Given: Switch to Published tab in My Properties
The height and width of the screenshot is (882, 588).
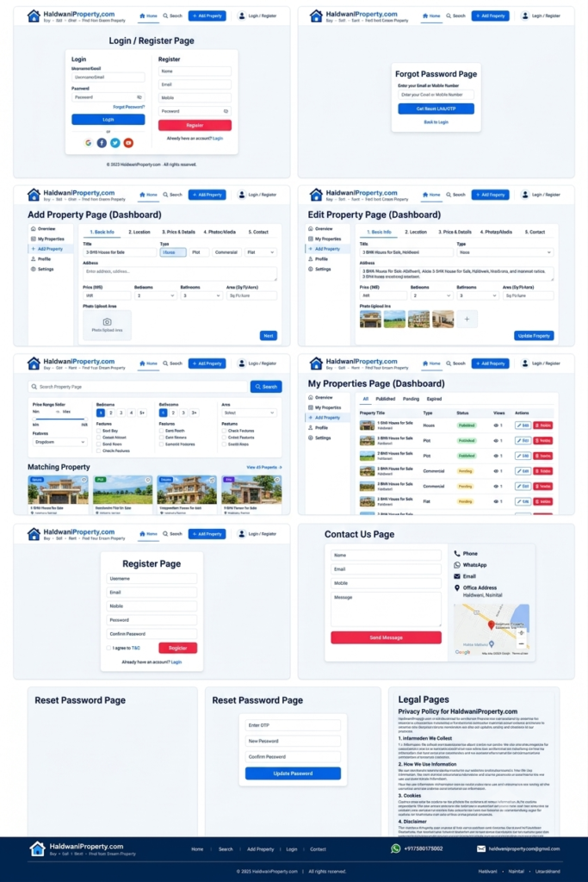Looking at the screenshot, I should [385, 399].
